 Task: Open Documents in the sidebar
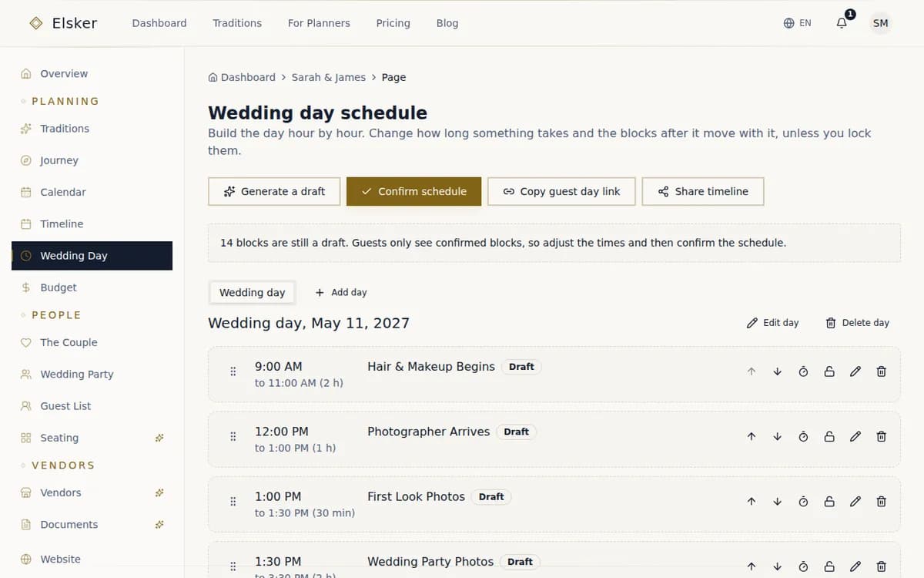[x=92, y=524]
